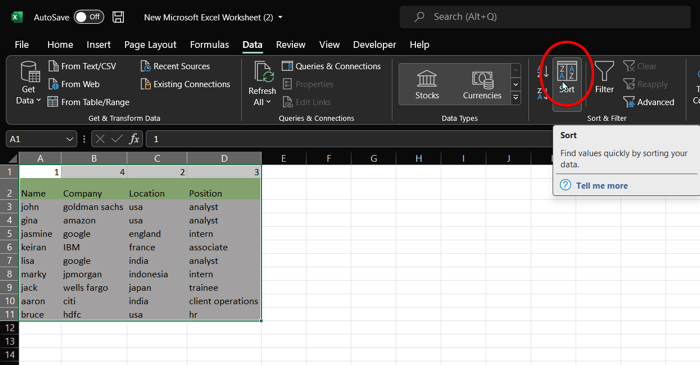Switch to the Insert tab
700x365 pixels.
[x=98, y=45]
